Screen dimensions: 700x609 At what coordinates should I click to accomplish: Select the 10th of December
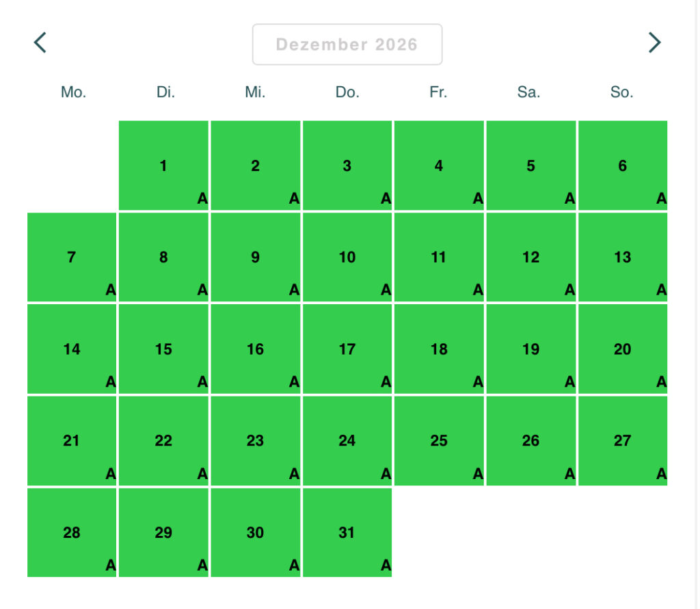[x=347, y=257]
